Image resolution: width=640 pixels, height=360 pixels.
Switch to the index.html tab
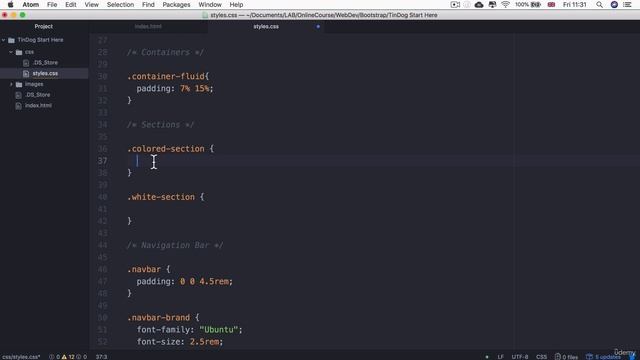coord(148,27)
